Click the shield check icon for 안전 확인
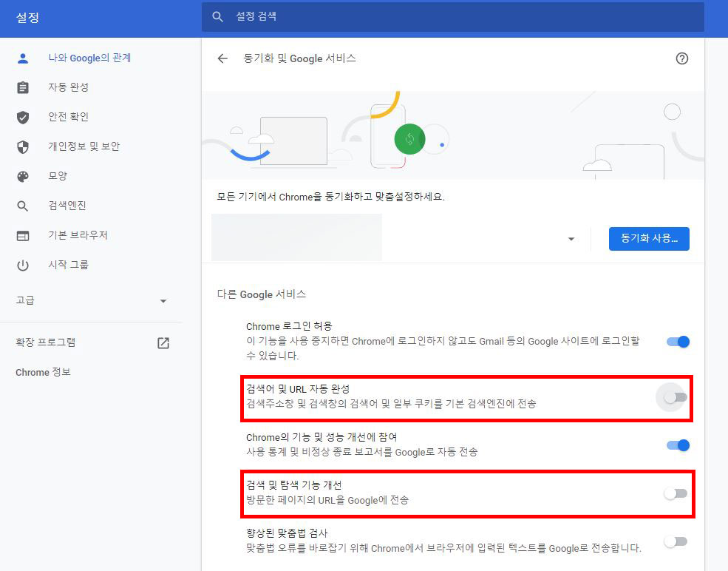 (23, 117)
